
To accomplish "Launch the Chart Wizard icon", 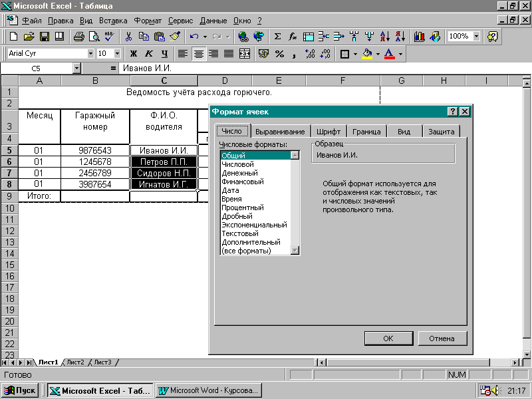I will 420,37.
